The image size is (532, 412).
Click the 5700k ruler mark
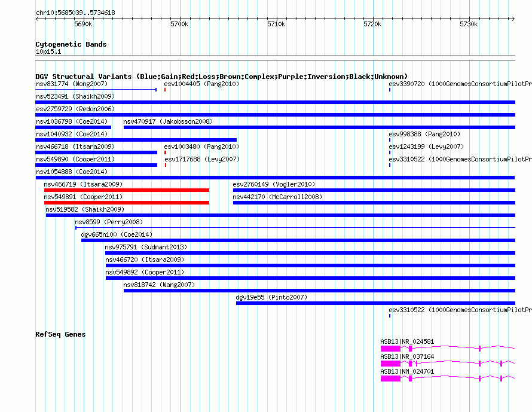point(179,24)
